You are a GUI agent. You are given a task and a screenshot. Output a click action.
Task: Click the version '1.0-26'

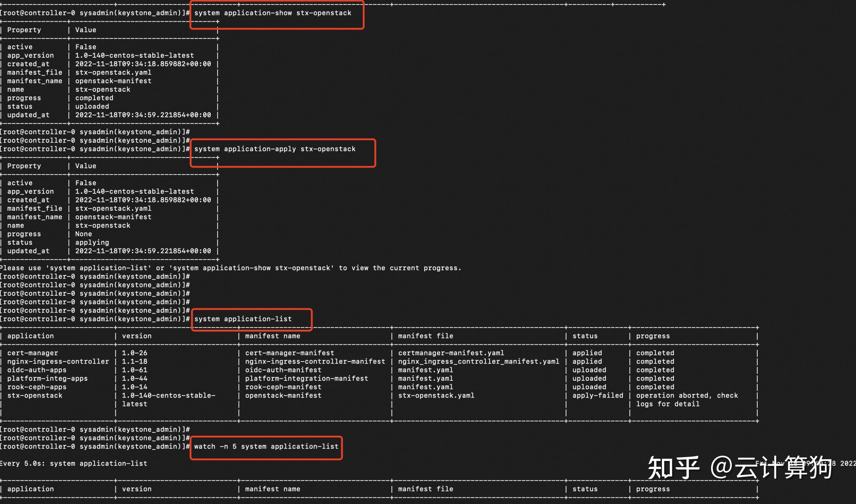(x=135, y=353)
